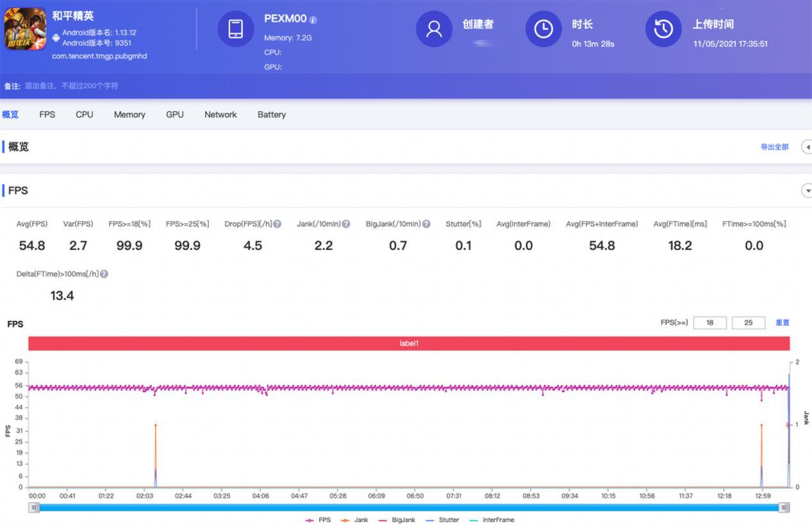Click the Avg(FPS) value 54.8
The width and height of the screenshot is (812, 526).
coord(32,245)
